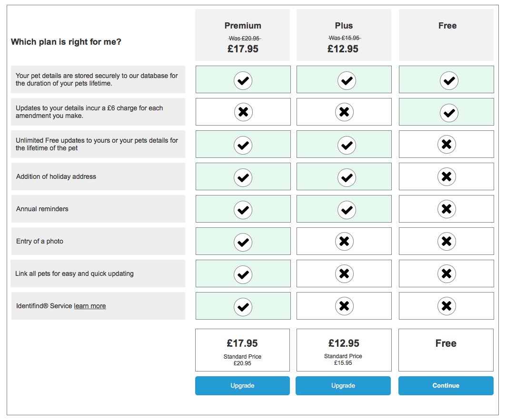Upgrade to the Plus plan
This screenshot has width=506, height=420.
pos(343,385)
